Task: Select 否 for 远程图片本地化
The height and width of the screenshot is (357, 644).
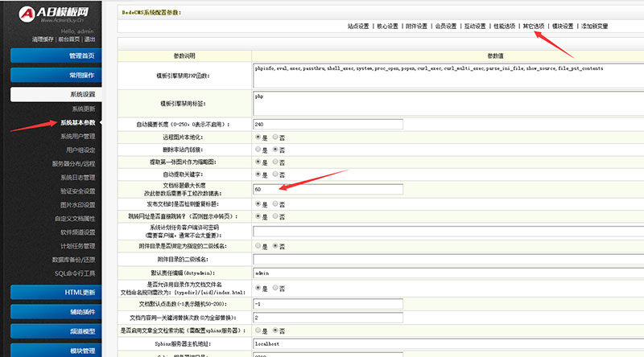Action: pos(275,137)
